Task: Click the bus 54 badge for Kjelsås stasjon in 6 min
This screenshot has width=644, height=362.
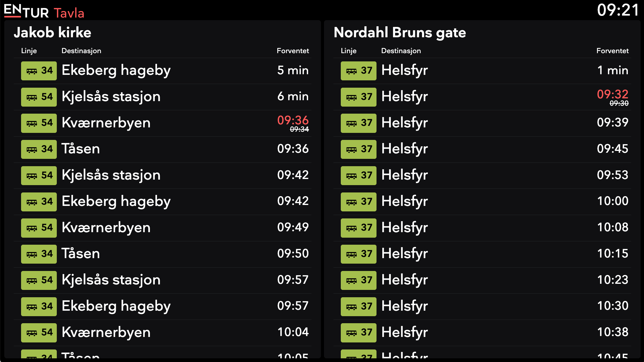Action: click(x=39, y=97)
